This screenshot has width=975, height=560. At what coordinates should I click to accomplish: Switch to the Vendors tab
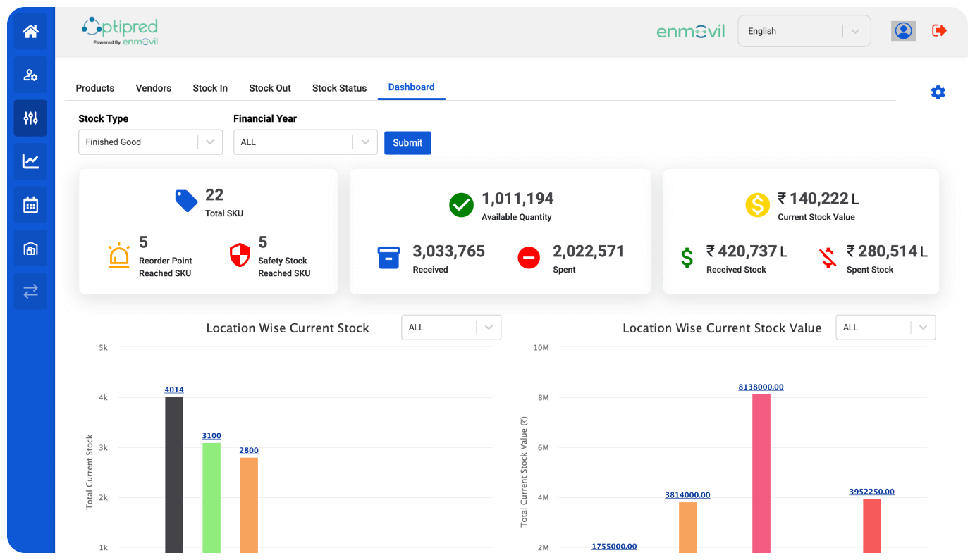pos(154,88)
